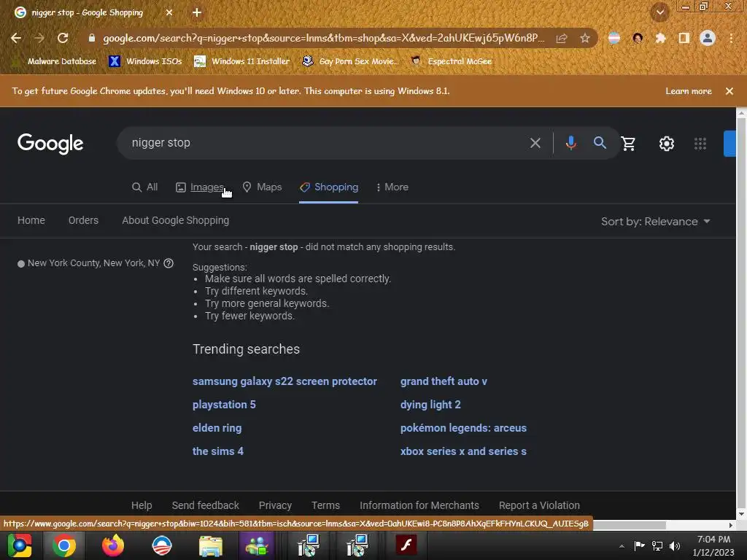747x560 pixels.
Task: Open trending search xbox series x and series s
Action: [x=463, y=451]
